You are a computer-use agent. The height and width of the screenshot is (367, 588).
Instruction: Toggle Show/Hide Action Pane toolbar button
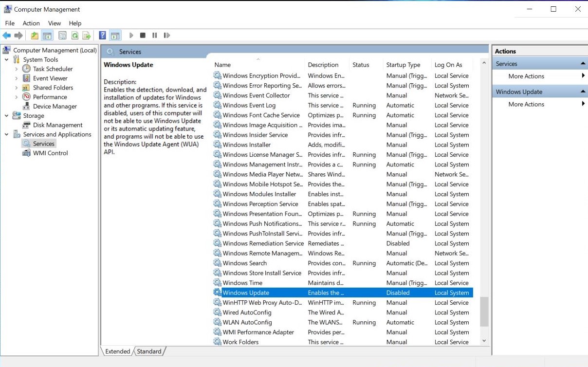coord(115,36)
